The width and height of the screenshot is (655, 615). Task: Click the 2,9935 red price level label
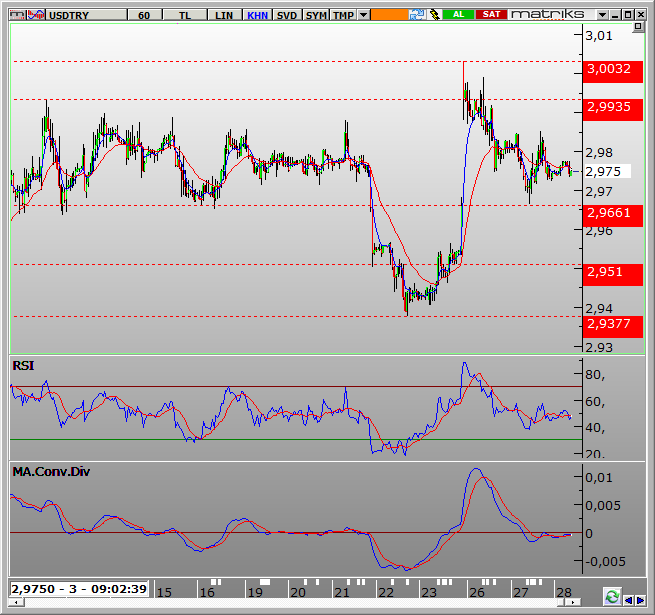(x=612, y=109)
